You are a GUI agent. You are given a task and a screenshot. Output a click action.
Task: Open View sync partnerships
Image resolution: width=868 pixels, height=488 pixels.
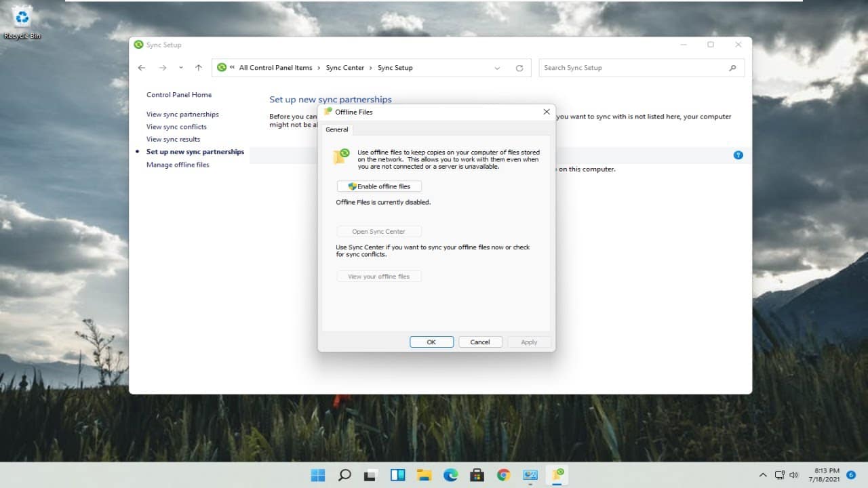click(x=182, y=115)
